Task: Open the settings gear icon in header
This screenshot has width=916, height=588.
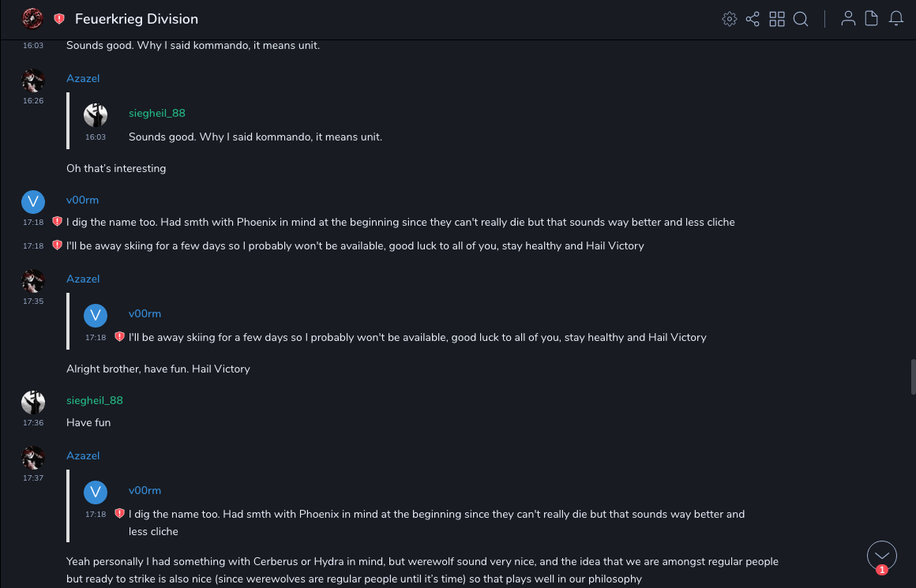Action: (730, 19)
